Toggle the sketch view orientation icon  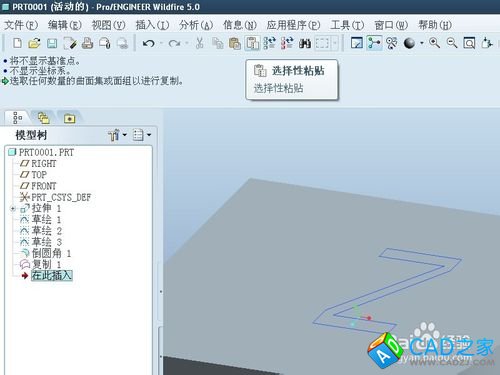[x=357, y=43]
